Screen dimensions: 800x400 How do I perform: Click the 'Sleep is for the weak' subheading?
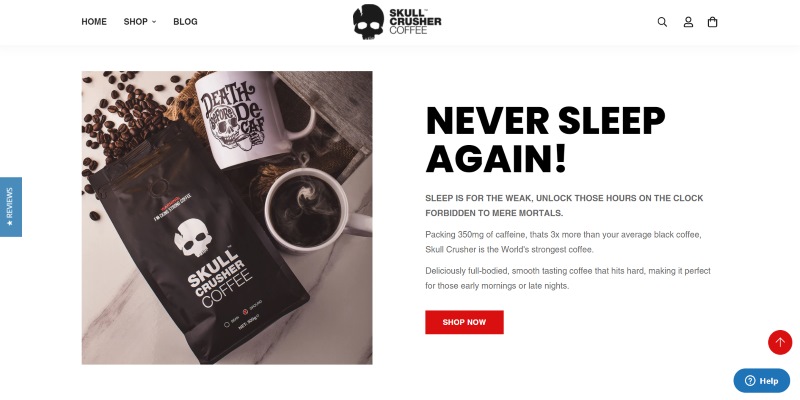[564, 206]
